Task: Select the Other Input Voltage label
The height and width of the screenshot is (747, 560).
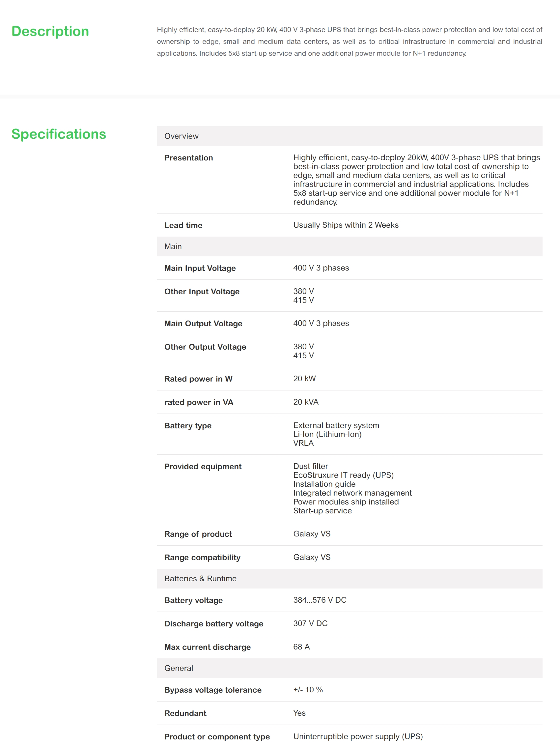Action: coord(202,291)
